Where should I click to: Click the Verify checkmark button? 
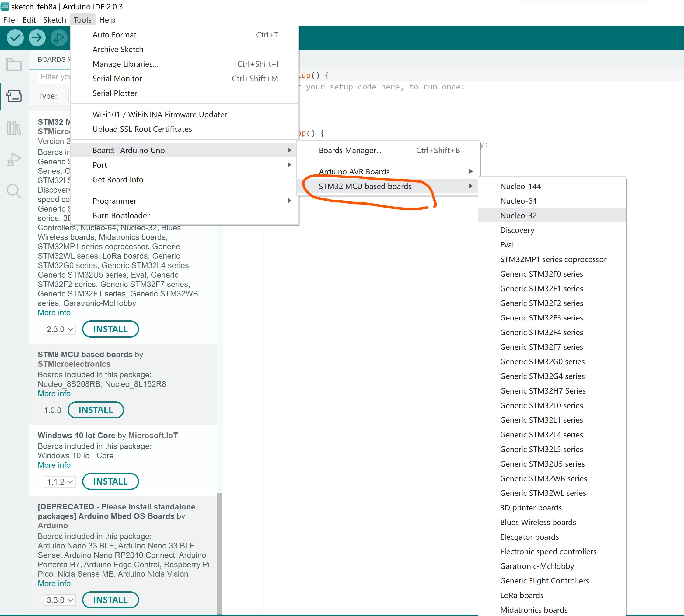pos(15,38)
